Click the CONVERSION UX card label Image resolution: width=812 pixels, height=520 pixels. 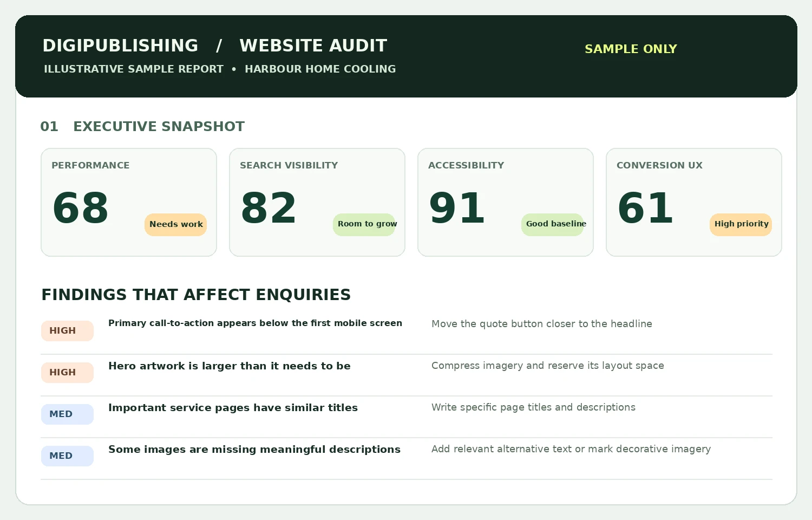pyautogui.click(x=659, y=165)
